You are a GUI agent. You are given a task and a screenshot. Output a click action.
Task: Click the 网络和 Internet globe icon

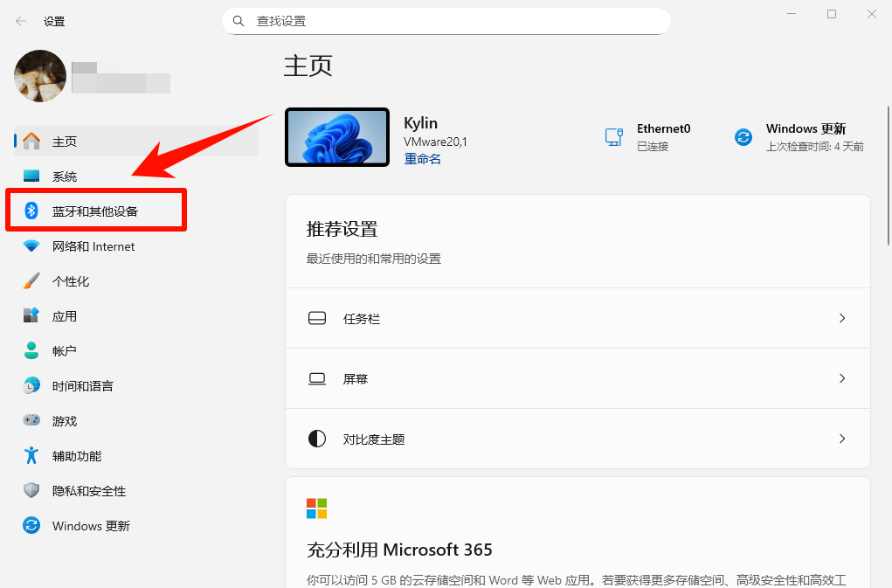(31, 246)
